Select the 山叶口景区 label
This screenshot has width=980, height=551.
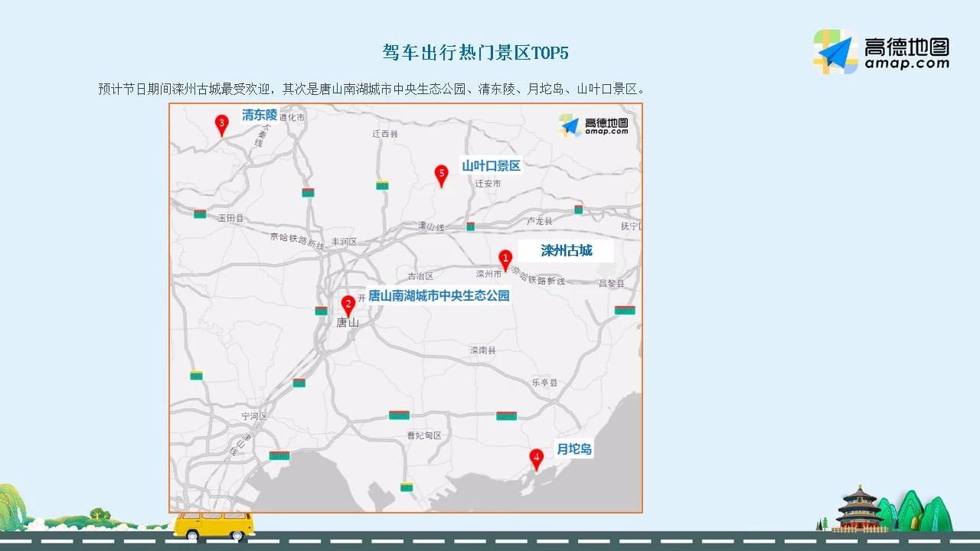tap(491, 165)
